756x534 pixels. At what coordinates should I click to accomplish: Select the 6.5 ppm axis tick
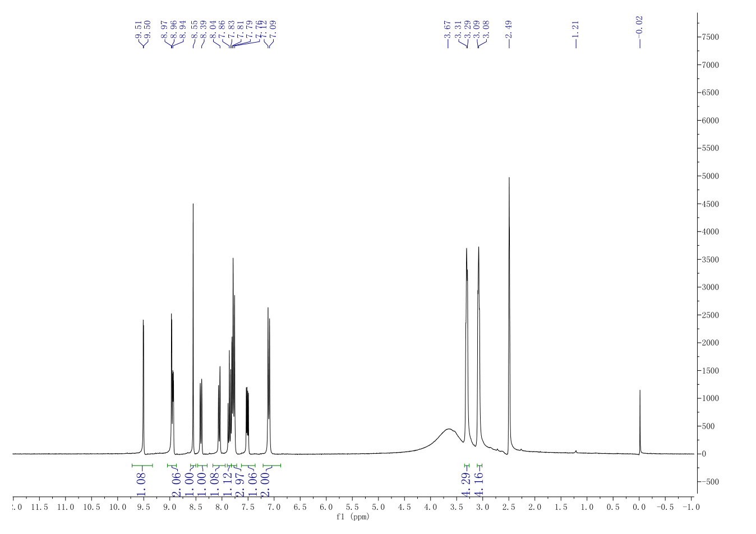tap(300, 507)
